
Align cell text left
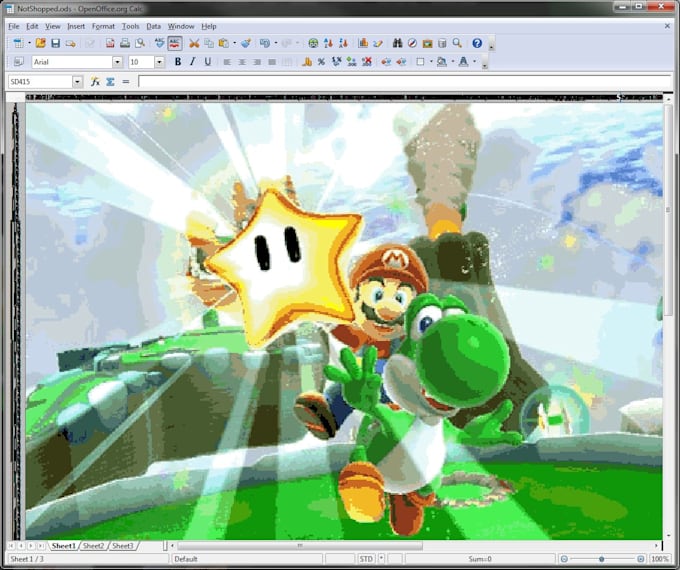[x=227, y=62]
